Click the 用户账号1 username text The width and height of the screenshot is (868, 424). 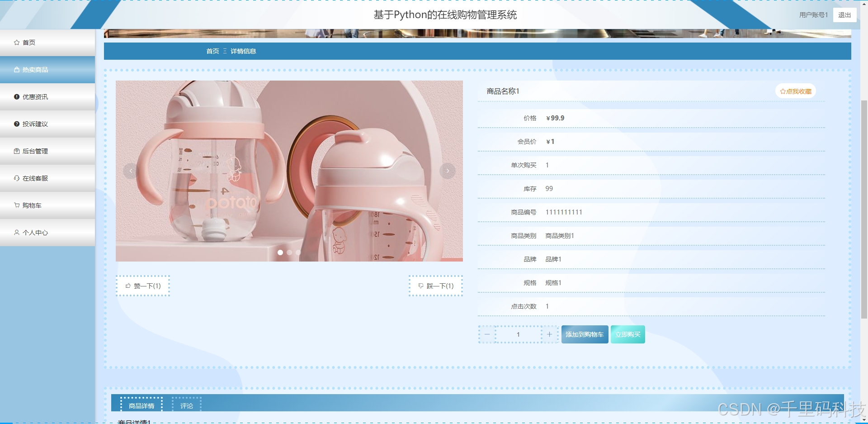pyautogui.click(x=813, y=15)
